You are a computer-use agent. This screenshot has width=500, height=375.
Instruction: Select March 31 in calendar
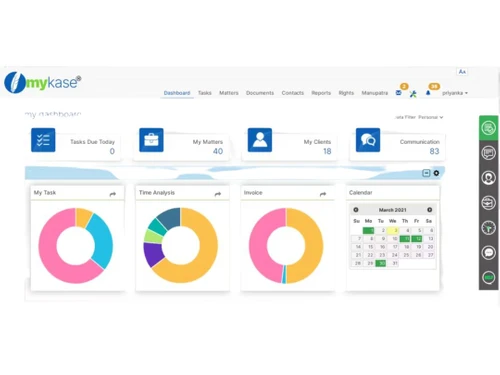393,263
